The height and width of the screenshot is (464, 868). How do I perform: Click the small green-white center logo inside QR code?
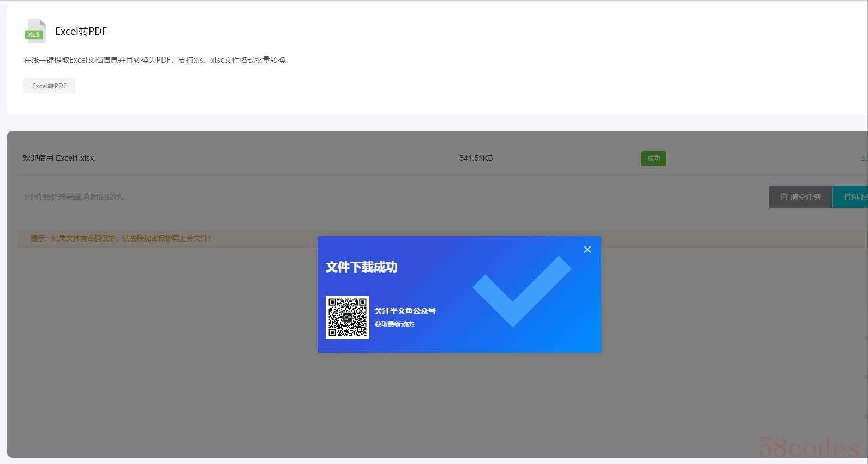(x=347, y=317)
